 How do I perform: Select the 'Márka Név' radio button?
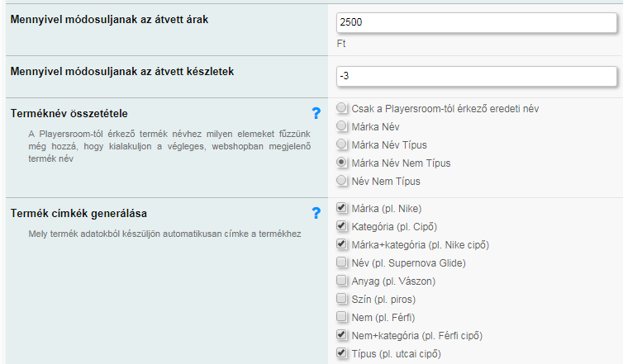342,127
